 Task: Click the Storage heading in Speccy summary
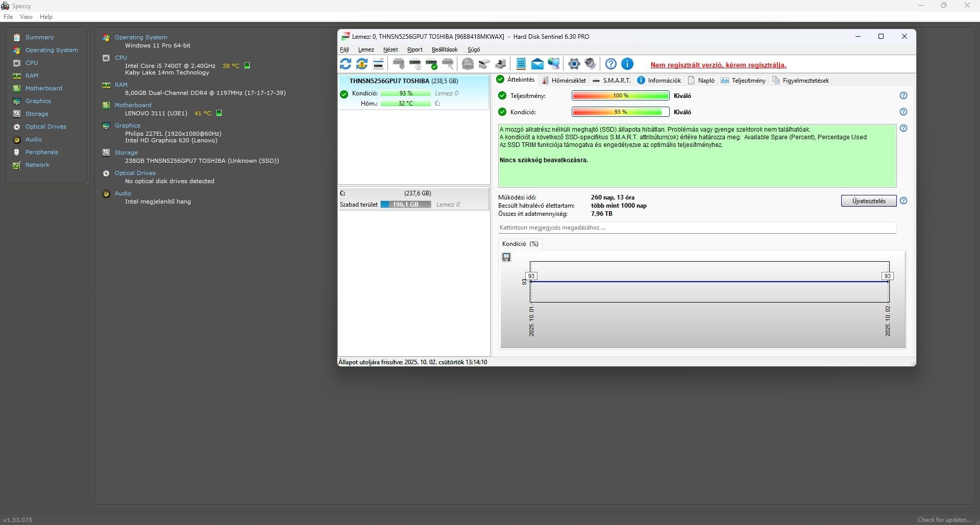pos(126,153)
